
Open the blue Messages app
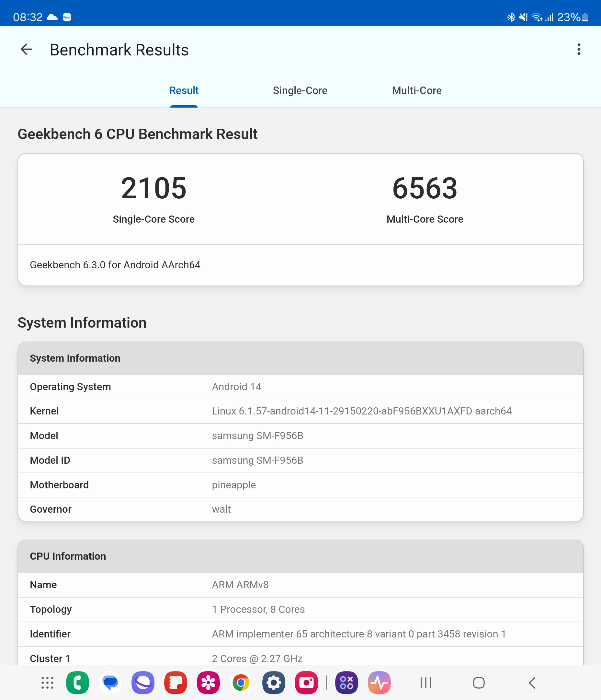[x=110, y=683]
